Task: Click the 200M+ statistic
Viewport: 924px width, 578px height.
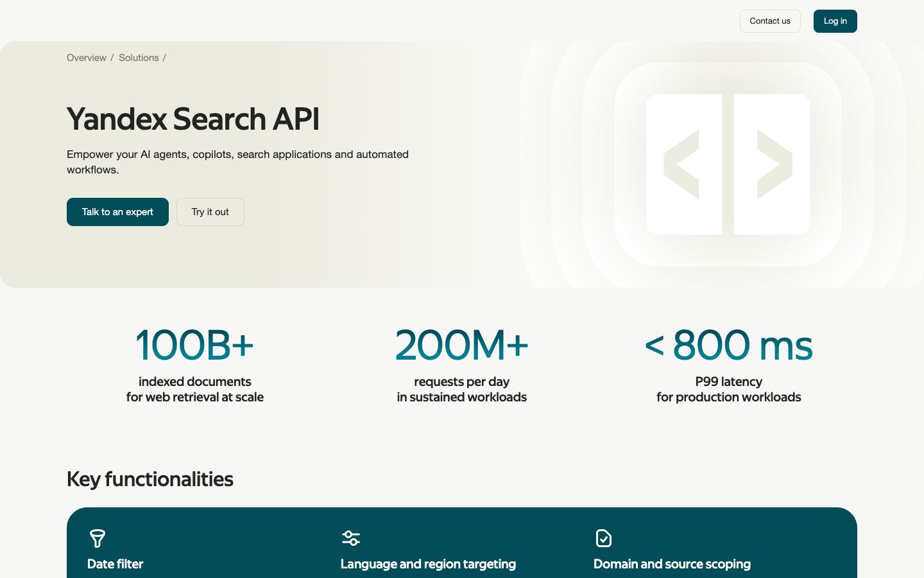Action: click(x=462, y=345)
